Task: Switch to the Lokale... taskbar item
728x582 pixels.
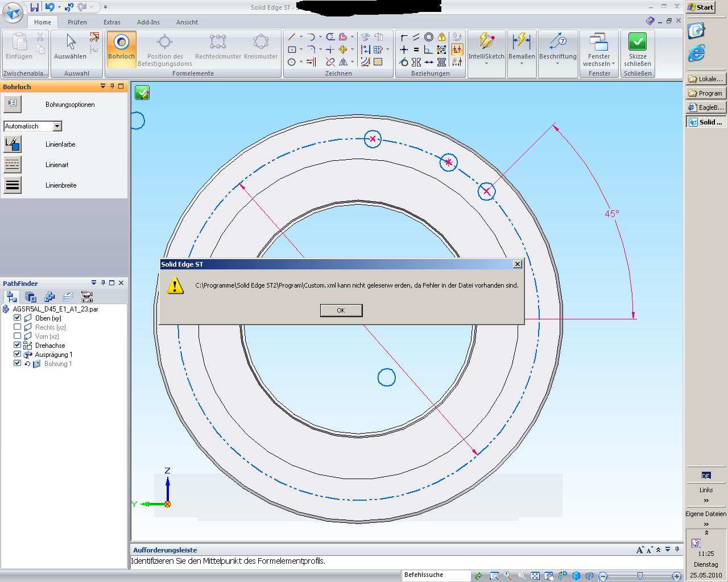Action: pyautogui.click(x=706, y=79)
